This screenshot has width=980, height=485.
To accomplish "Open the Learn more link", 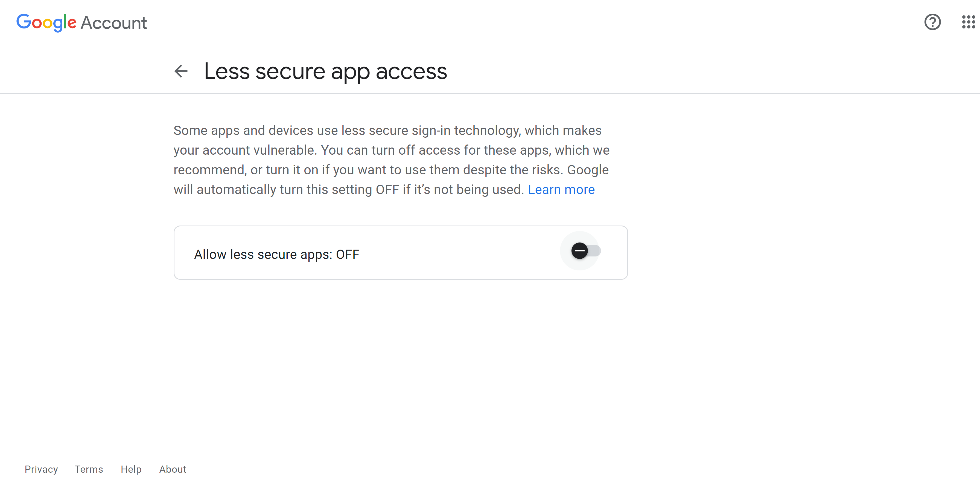I will [x=561, y=190].
